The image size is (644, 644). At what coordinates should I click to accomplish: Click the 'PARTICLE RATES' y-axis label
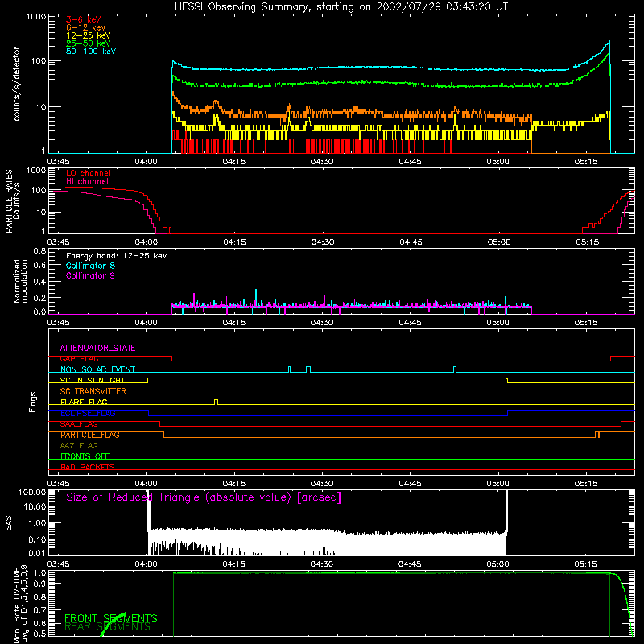pos(9,201)
